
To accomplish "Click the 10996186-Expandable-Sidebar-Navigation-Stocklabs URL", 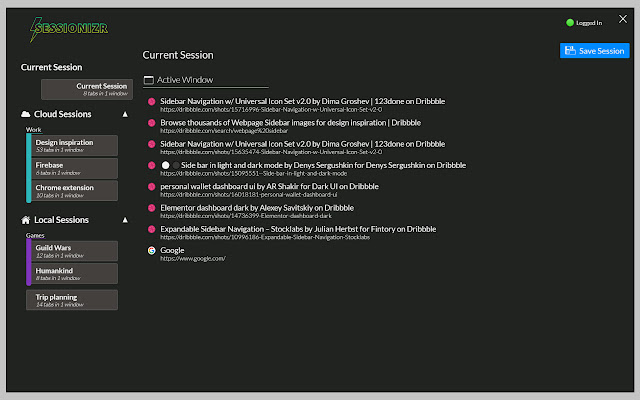I will [265, 237].
